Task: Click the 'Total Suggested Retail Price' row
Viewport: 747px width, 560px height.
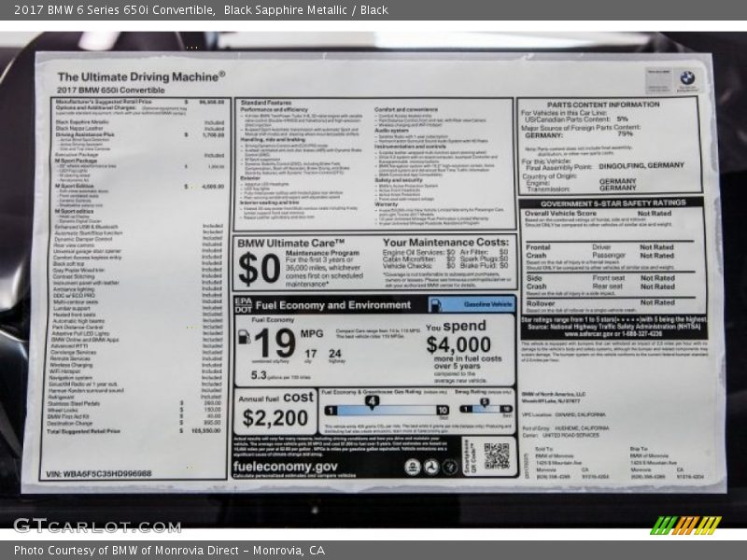Action: point(134,431)
